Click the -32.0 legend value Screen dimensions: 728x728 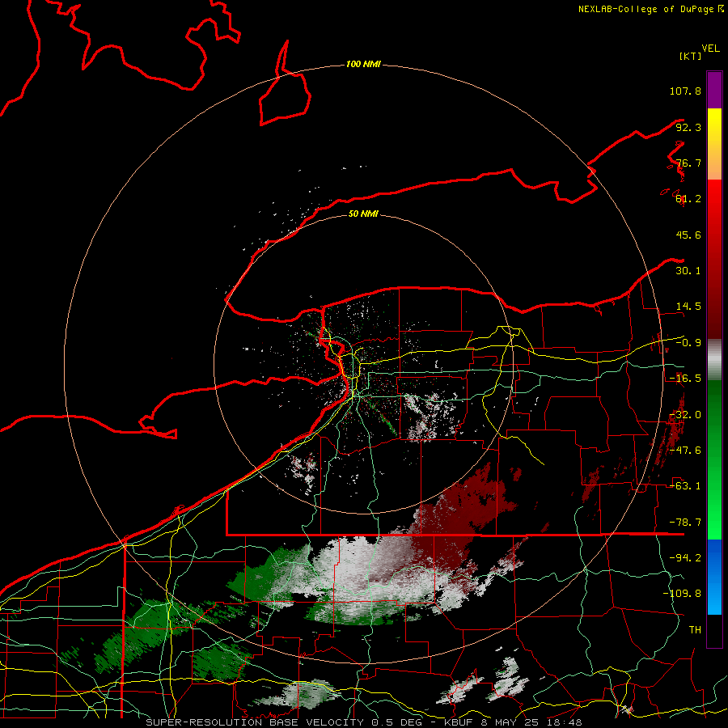pyautogui.click(x=685, y=415)
